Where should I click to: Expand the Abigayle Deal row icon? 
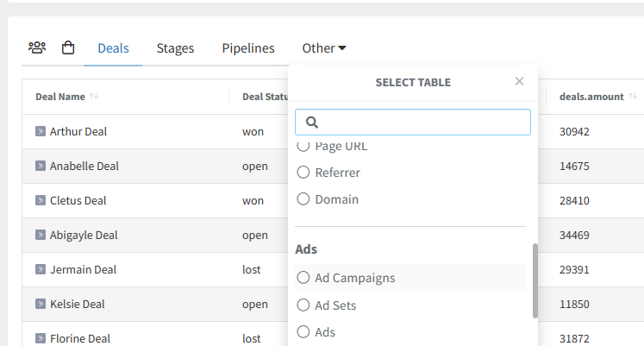(40, 235)
